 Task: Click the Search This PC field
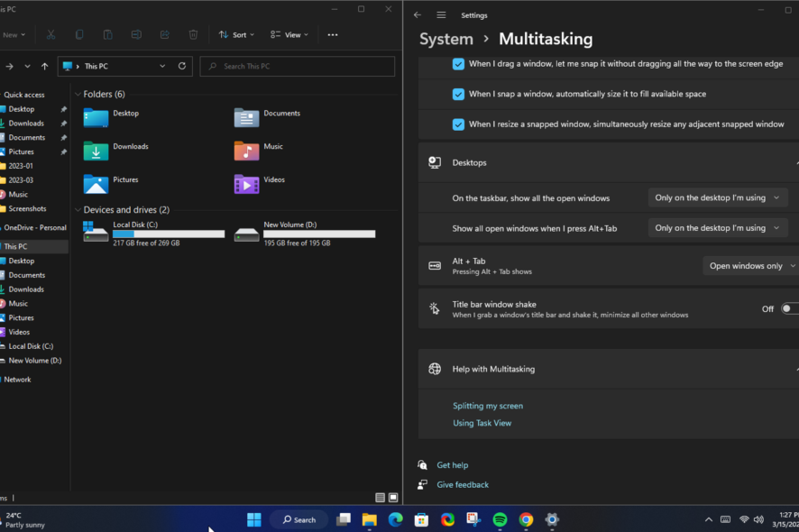click(298, 66)
